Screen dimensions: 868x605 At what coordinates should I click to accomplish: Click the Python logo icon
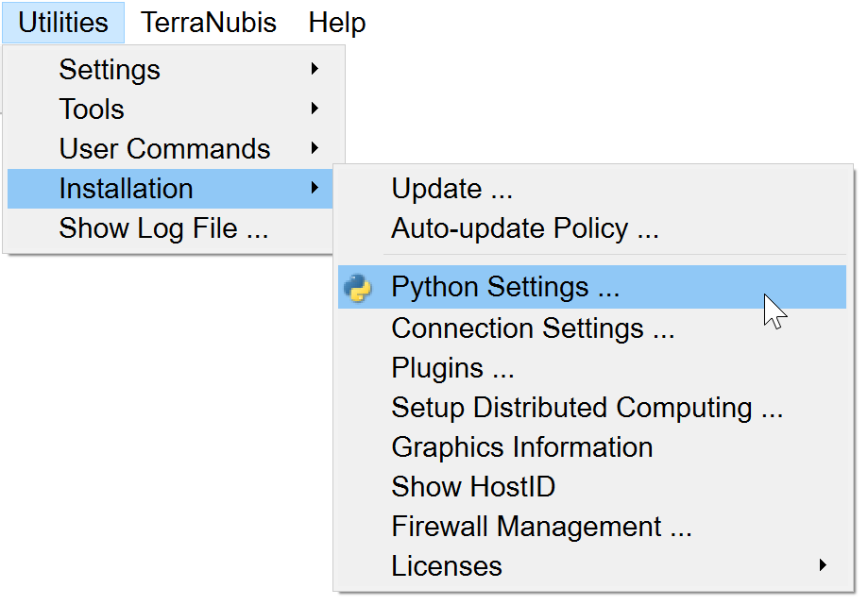point(358,288)
